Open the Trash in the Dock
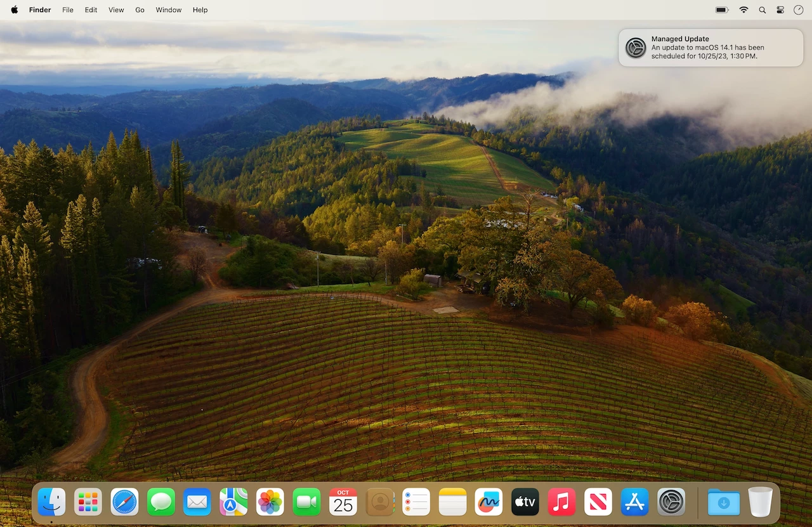The height and width of the screenshot is (527, 812). pyautogui.click(x=760, y=502)
